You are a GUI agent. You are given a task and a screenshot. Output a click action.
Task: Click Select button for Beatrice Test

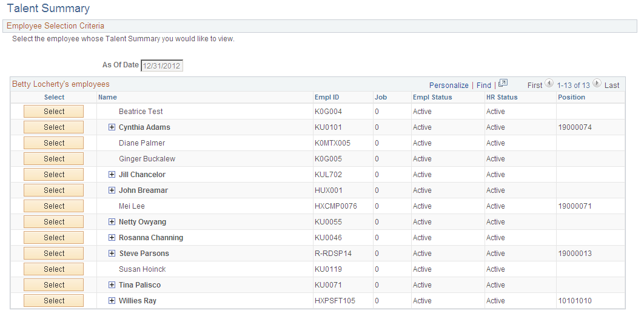pos(54,112)
